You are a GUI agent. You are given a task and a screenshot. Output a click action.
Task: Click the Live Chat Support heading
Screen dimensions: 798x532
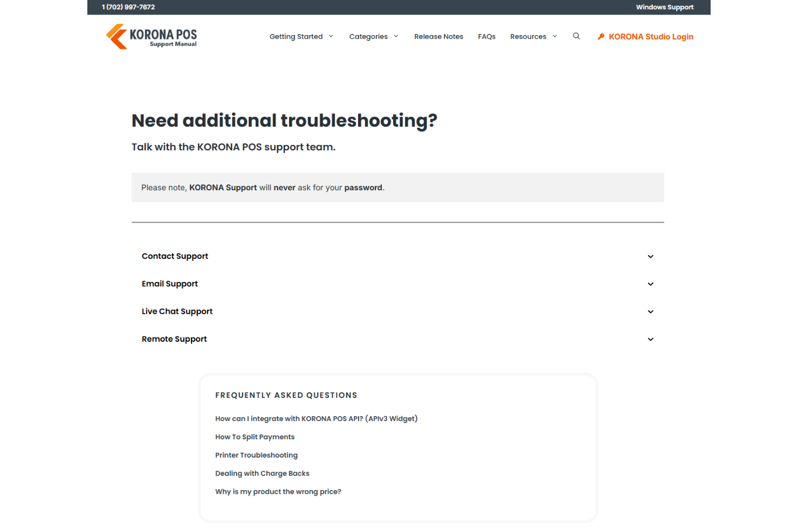coord(177,312)
